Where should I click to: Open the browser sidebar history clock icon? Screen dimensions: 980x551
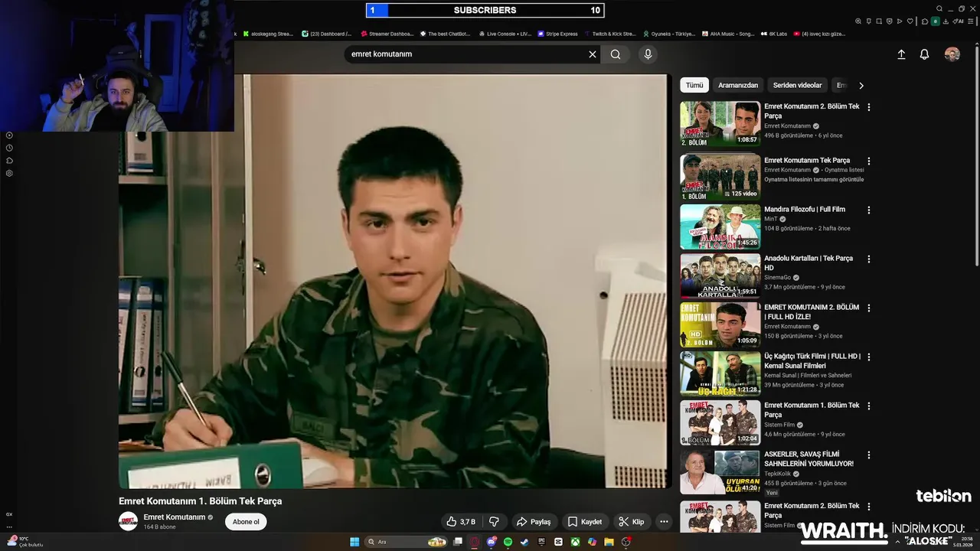pos(9,148)
